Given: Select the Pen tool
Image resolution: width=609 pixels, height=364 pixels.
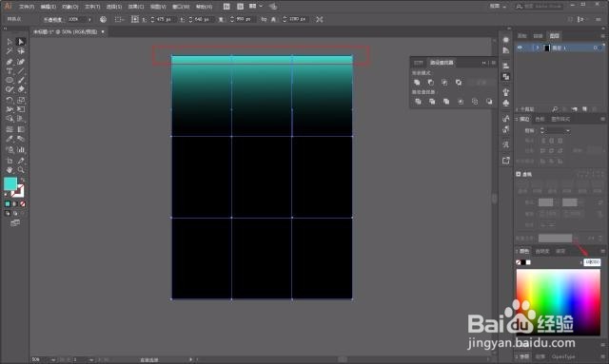Looking at the screenshot, I should click(10, 62).
